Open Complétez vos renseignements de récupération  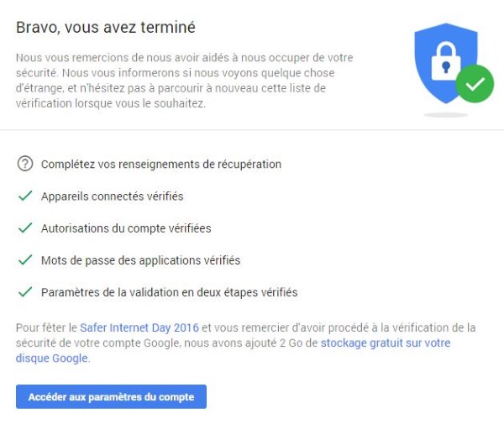(x=160, y=164)
